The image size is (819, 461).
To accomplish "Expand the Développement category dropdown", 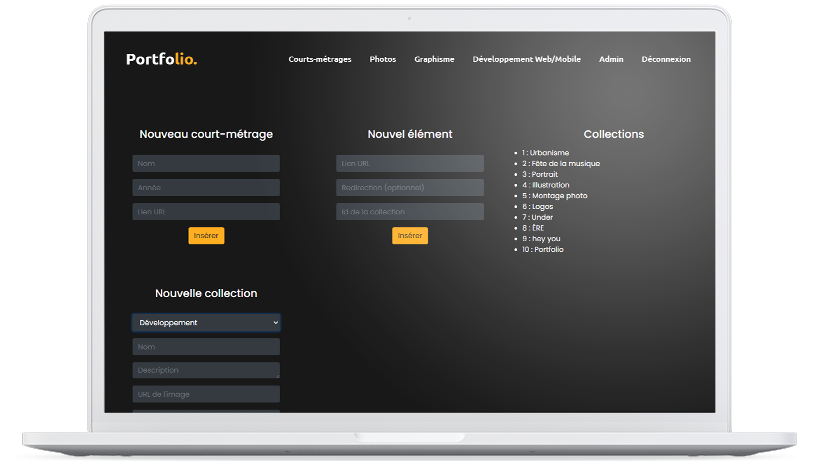I will point(206,323).
